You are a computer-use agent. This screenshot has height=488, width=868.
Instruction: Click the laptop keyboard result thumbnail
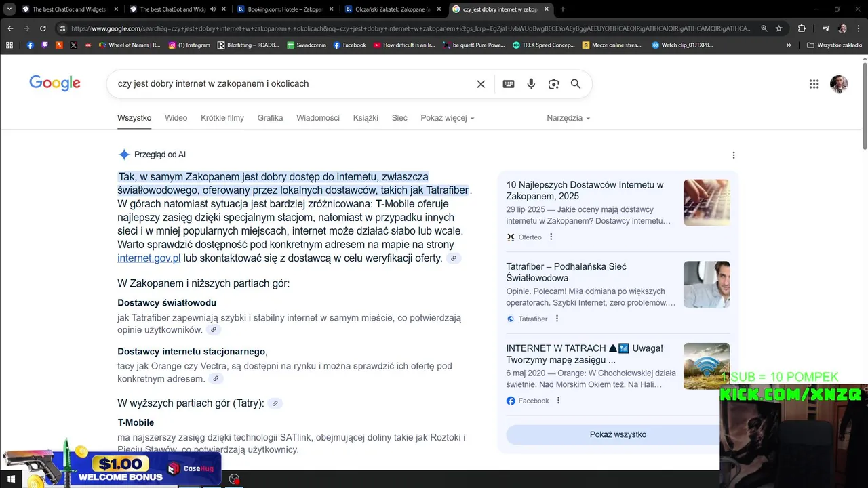click(x=707, y=203)
